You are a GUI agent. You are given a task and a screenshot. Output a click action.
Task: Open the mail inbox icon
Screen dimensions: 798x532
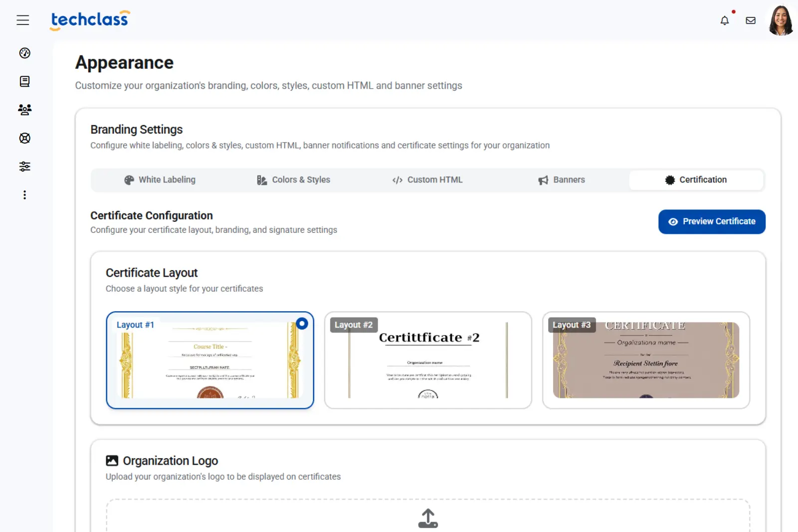(751, 20)
